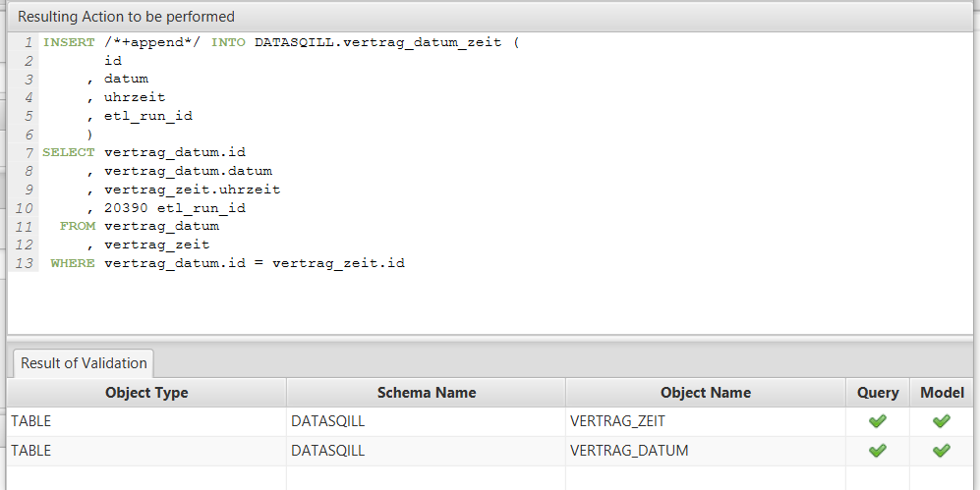The width and height of the screenshot is (980, 490).
Task: Open the Result of Validation tab
Action: [84, 363]
